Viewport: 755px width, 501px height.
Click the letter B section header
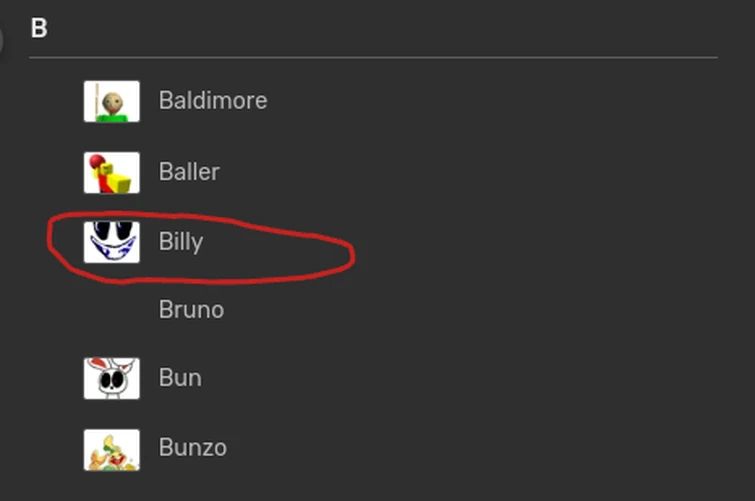click(x=39, y=28)
